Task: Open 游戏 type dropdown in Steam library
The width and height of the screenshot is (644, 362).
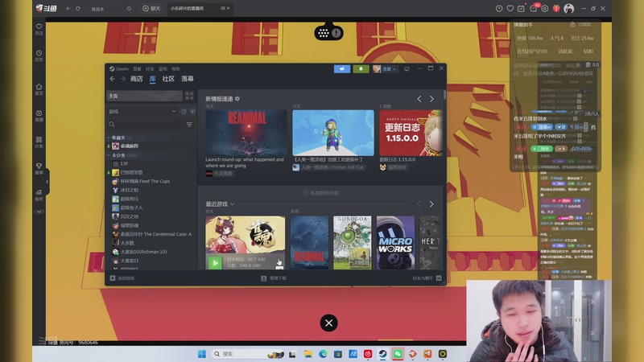Action: tap(142, 112)
